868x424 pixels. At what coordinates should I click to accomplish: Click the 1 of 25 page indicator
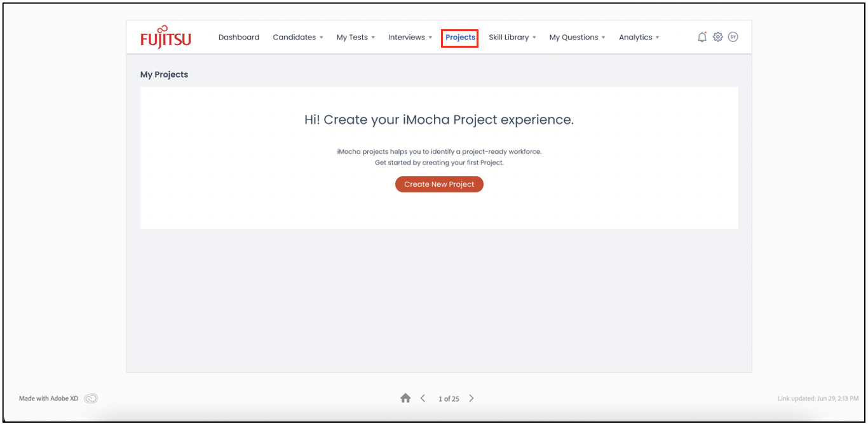click(449, 399)
